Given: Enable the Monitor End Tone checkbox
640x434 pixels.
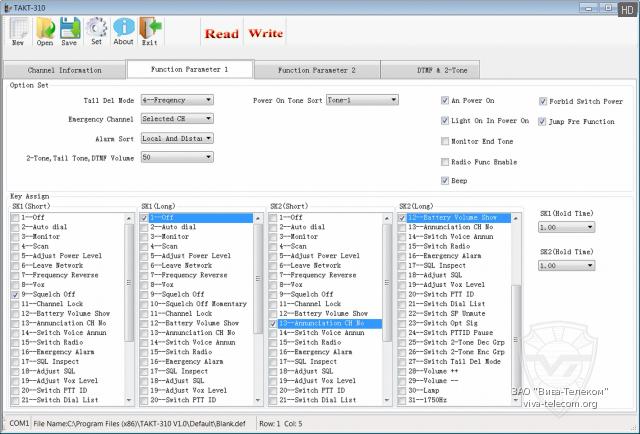Looking at the screenshot, I should click(446, 141).
